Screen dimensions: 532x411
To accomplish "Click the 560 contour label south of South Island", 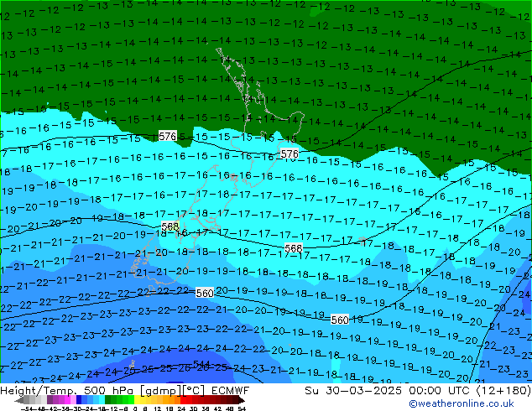I will coord(205,293).
